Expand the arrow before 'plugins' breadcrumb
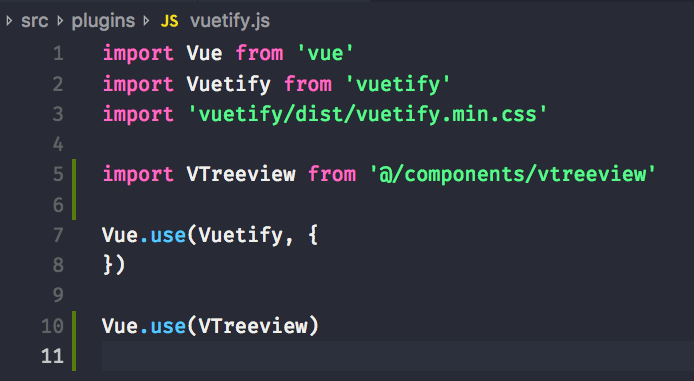This screenshot has width=694, height=381. [60, 21]
